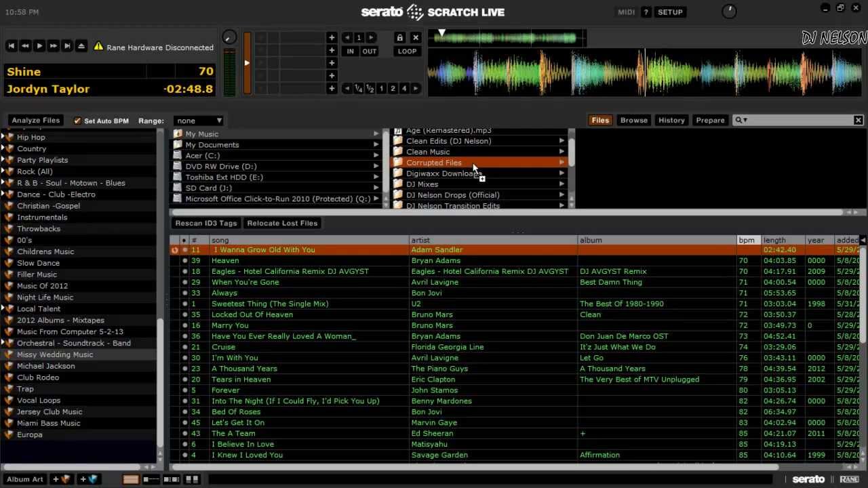The width and height of the screenshot is (868, 488).
Task: Jump to the previous track with the transport button
Action: pos(12,46)
